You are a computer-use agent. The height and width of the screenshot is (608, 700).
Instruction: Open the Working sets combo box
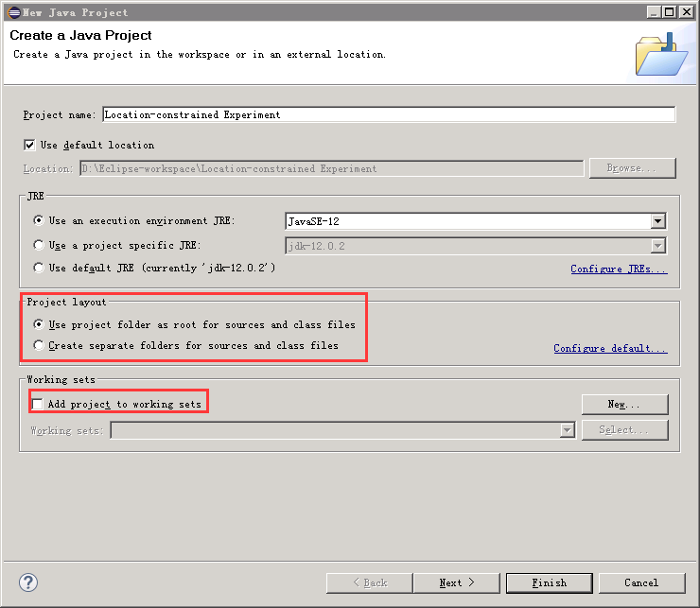point(342,430)
